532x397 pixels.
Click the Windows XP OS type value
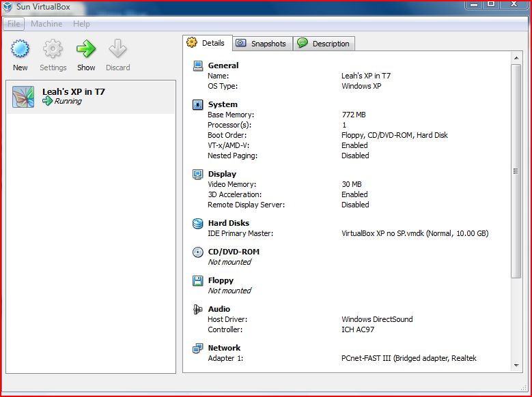coord(361,86)
